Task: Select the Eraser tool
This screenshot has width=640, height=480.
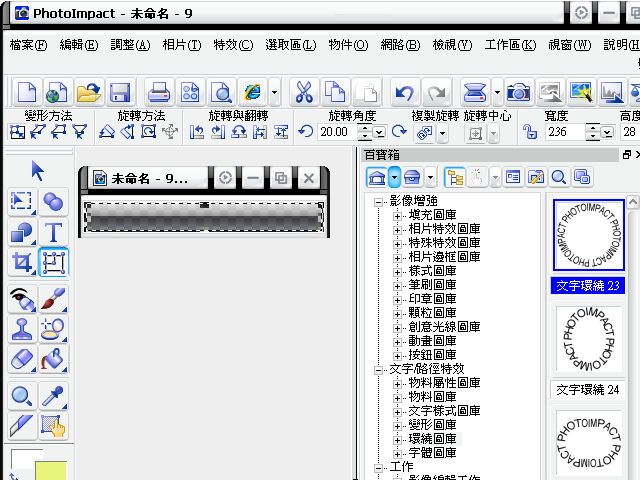Action: pyautogui.click(x=22, y=359)
